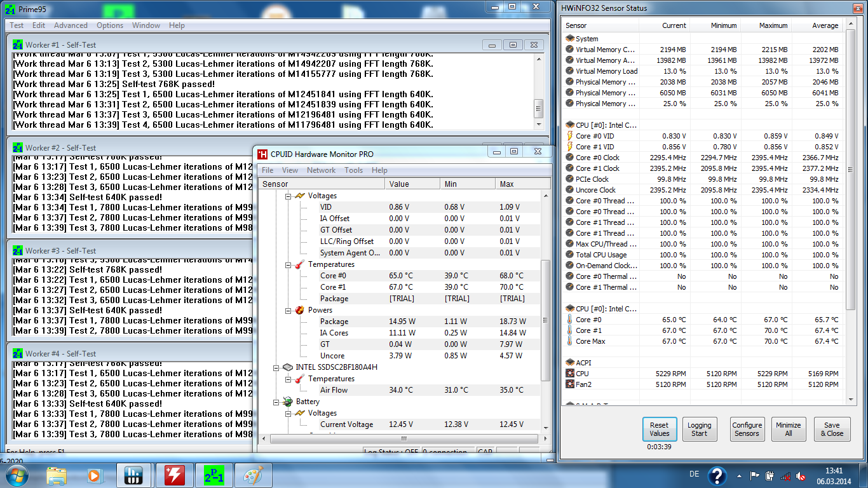868x488 pixels.
Task: Collapse the Powers node in Hardware Monitor
Action: click(x=288, y=310)
